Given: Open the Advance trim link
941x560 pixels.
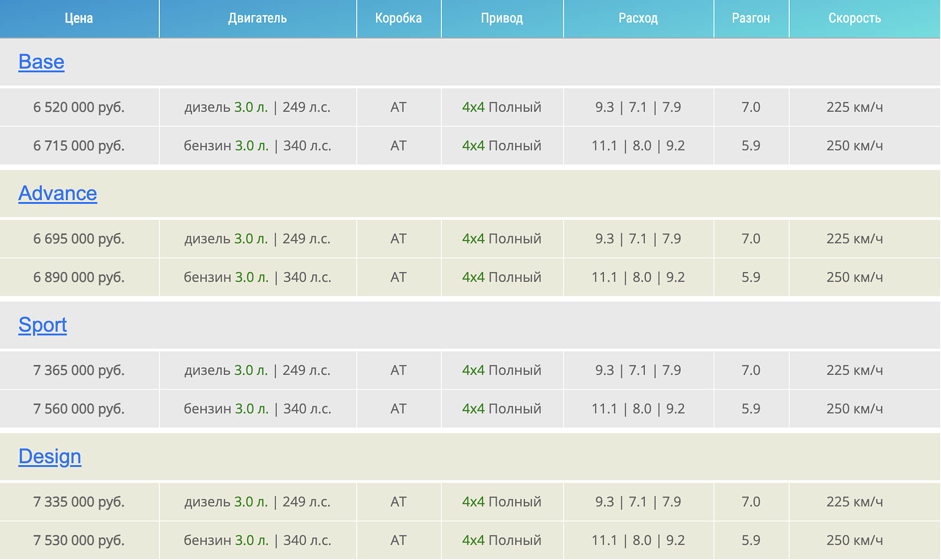Looking at the screenshot, I should [x=57, y=194].
